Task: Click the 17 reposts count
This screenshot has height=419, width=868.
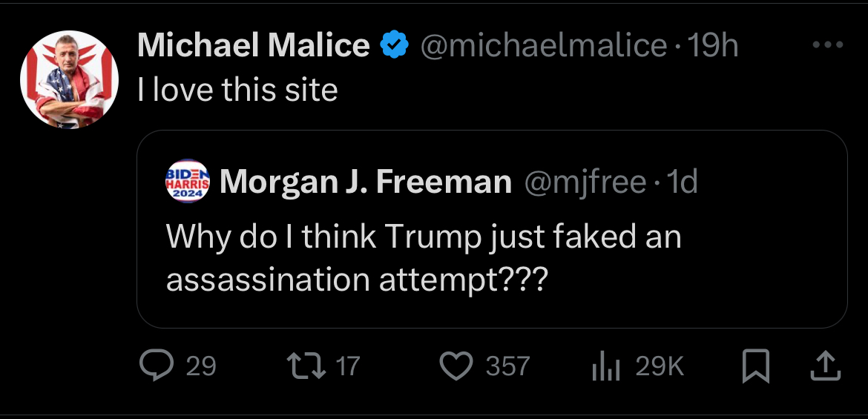Action: point(348,366)
